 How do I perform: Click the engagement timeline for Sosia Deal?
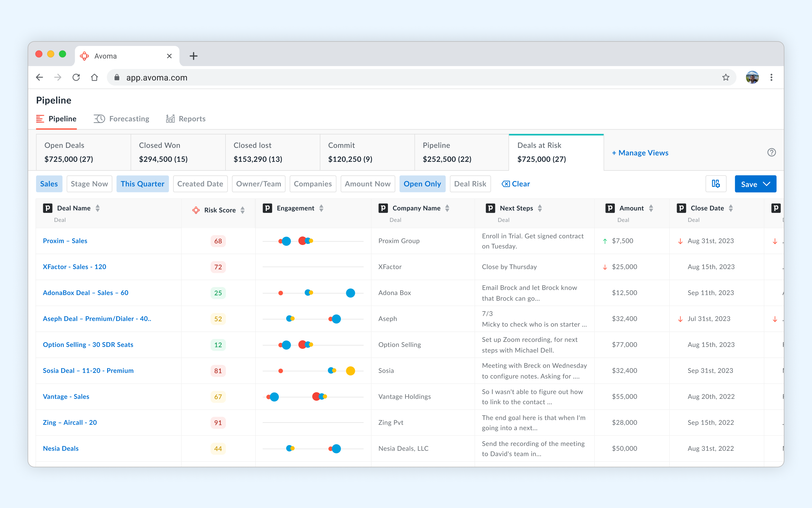[313, 371]
